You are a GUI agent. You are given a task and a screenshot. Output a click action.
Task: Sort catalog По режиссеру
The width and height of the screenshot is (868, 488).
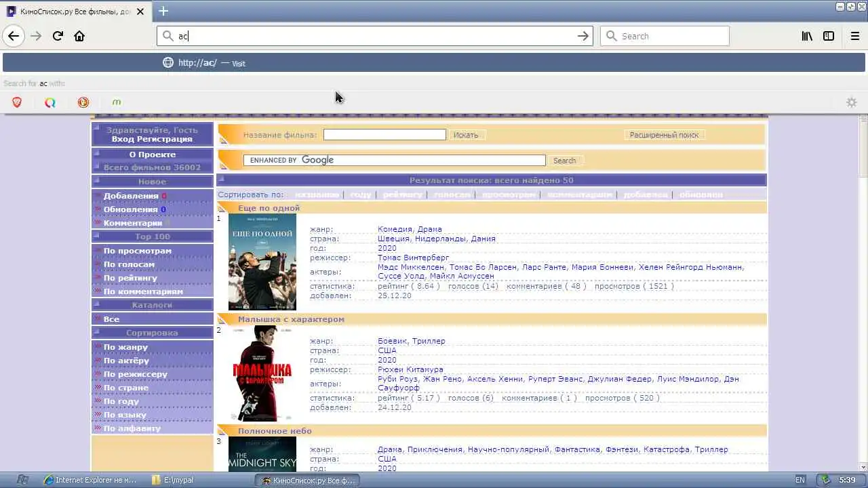point(135,374)
